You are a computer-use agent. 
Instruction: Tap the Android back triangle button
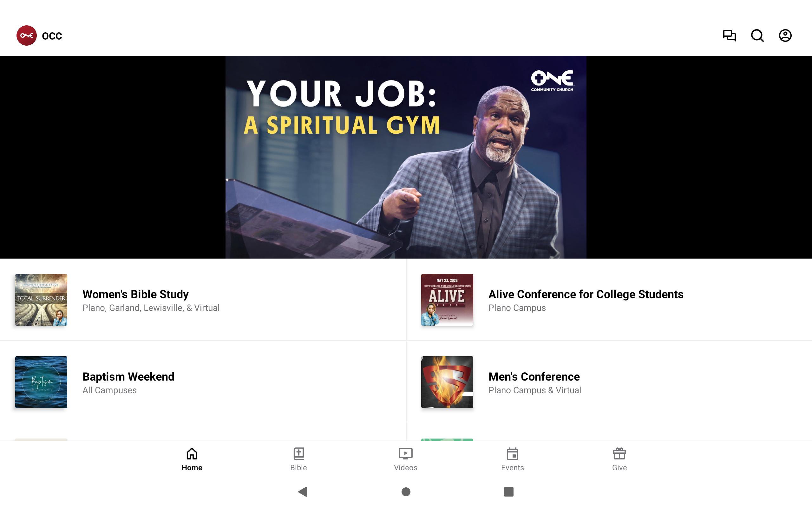(x=303, y=491)
